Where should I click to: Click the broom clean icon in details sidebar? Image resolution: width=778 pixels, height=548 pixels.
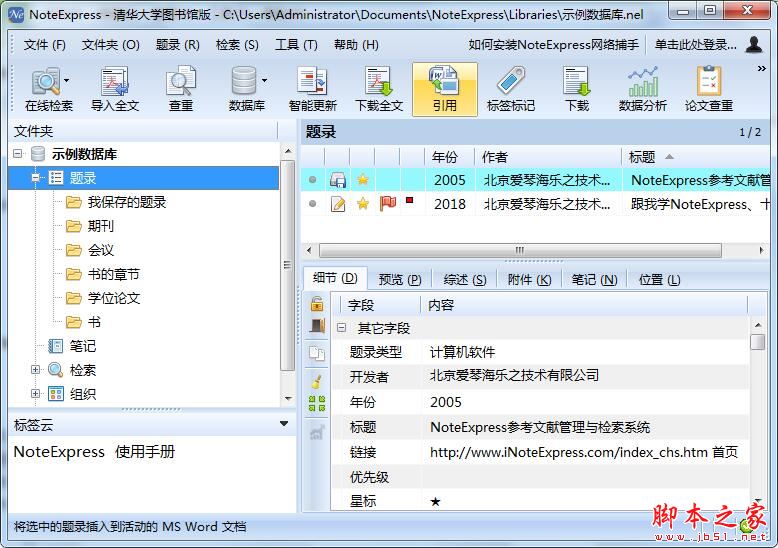(x=317, y=380)
